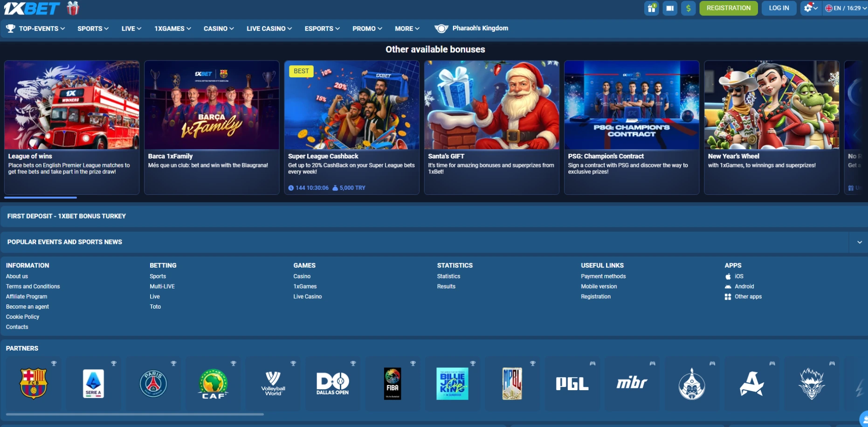868x427 pixels.
Task: Click the betting voucher ticket icon
Action: pyautogui.click(x=670, y=8)
